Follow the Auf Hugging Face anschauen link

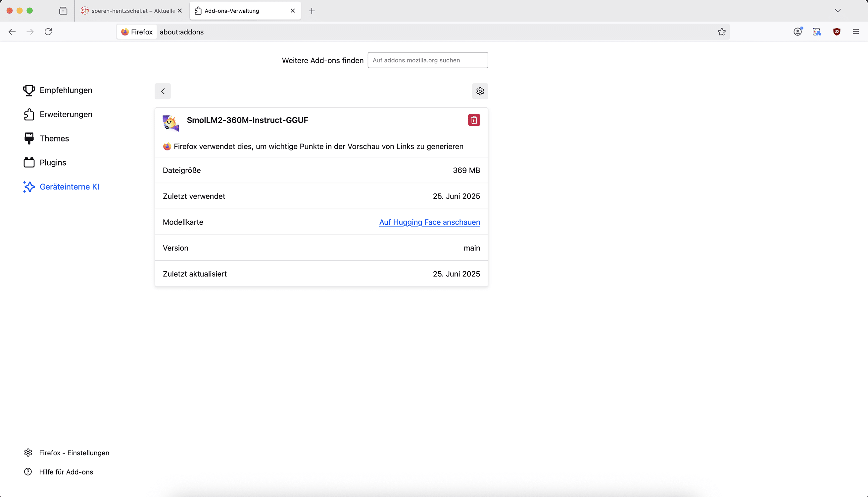click(429, 222)
